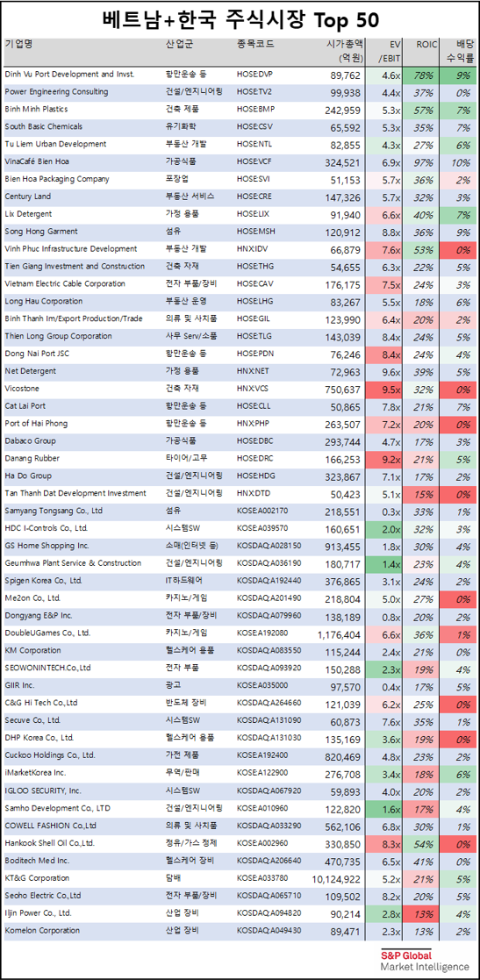This screenshot has height=980, width=480.
Task: Select Vinh Phuc Infrastructure Development name
Action: tap(70, 249)
